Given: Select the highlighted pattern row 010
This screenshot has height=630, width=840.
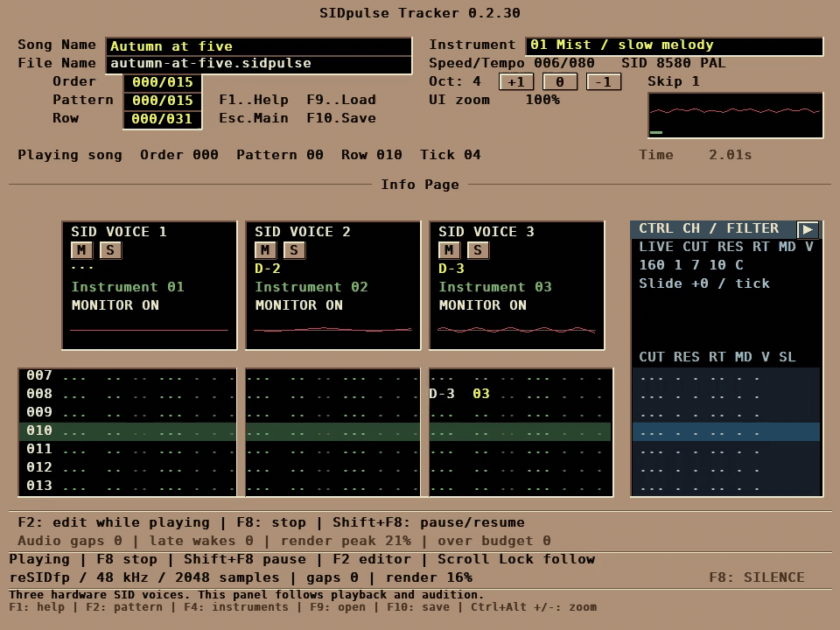Looking at the screenshot, I should point(315,431).
